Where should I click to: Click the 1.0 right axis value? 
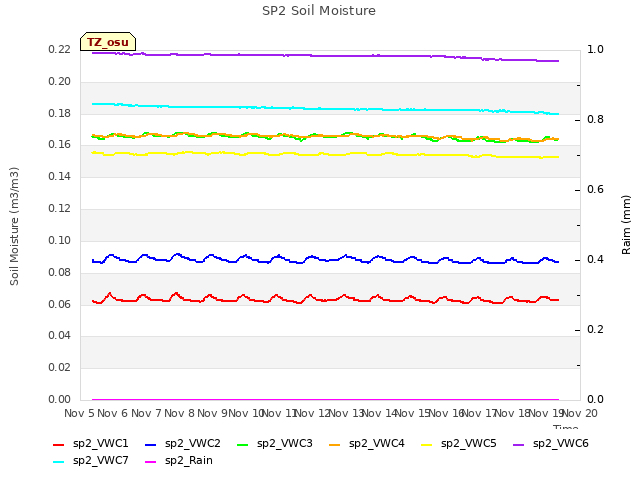595,49
